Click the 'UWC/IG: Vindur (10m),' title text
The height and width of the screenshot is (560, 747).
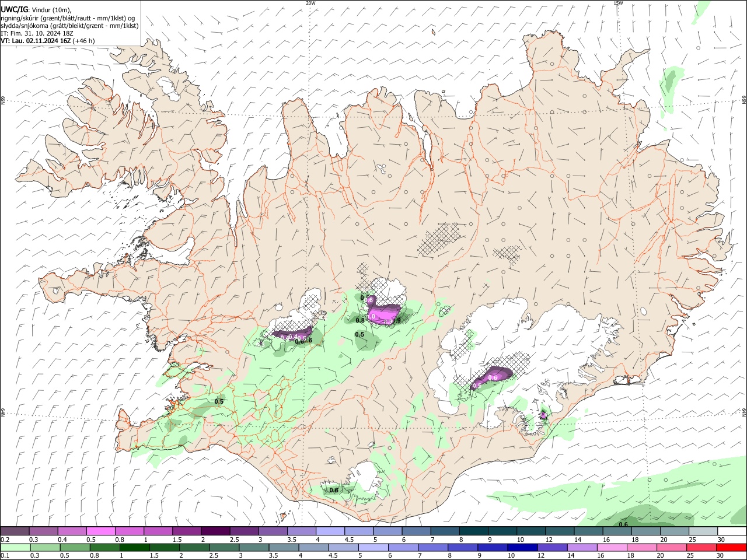click(x=36, y=10)
